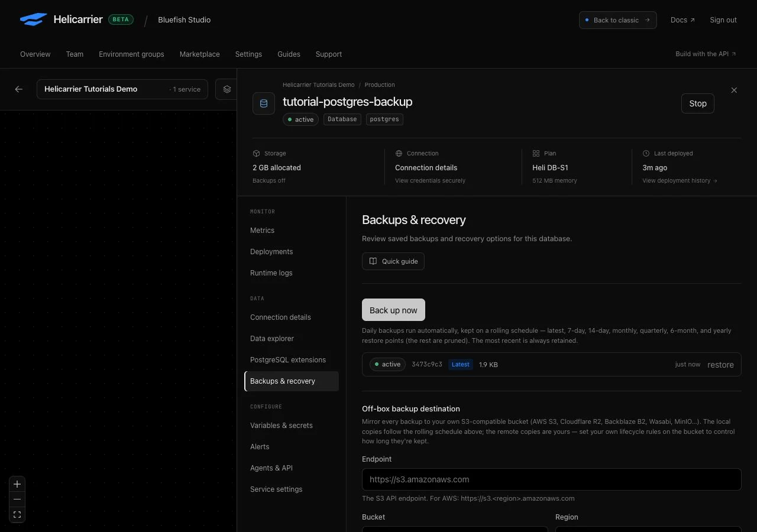757x532 pixels.
Task: Open Data explorer in the sidebar
Action: [x=292, y=339]
